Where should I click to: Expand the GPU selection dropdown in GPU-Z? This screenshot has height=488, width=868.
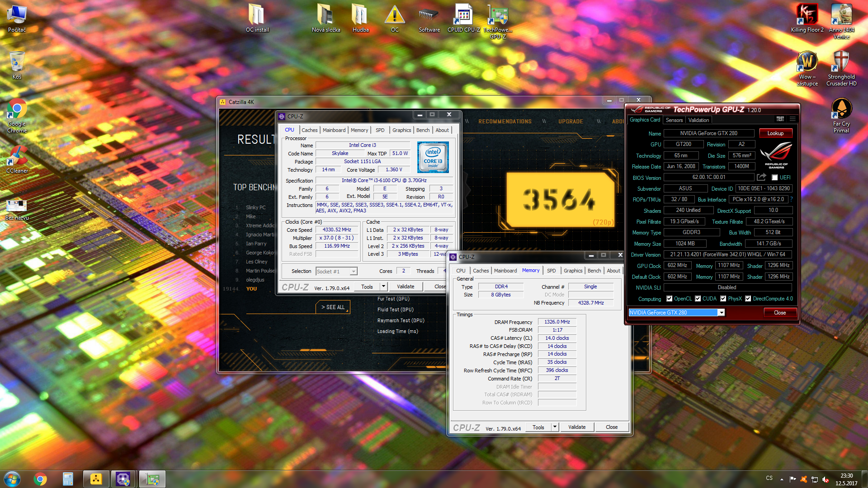click(x=722, y=313)
